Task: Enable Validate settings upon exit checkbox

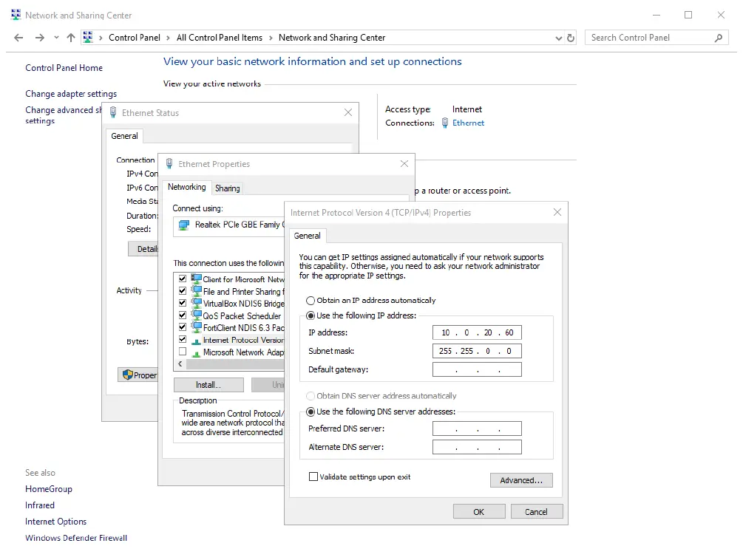Action: click(313, 477)
